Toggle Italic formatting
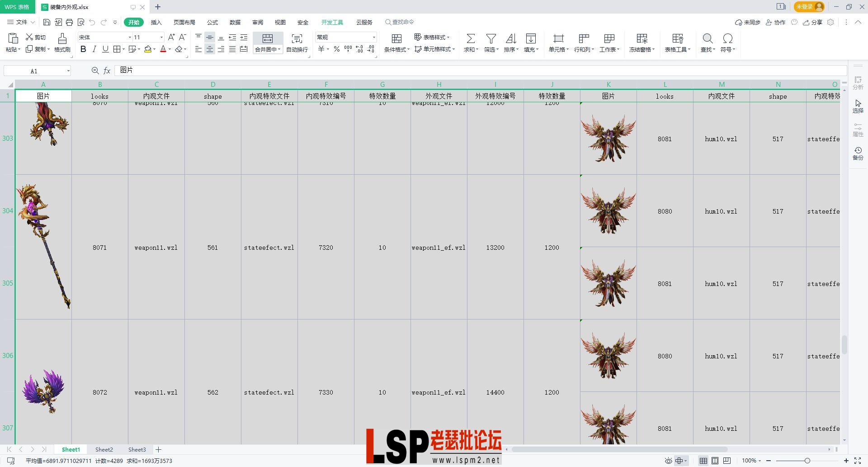The width and height of the screenshot is (868, 467). click(x=94, y=49)
